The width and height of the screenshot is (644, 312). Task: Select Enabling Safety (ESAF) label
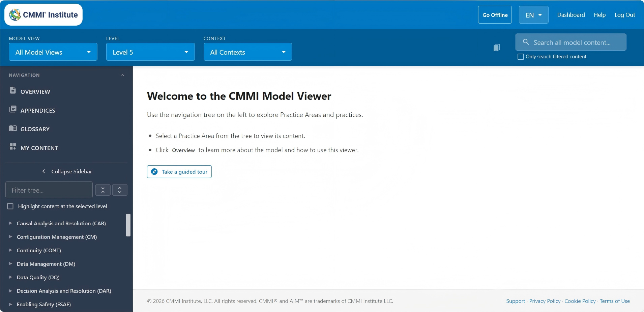[44, 304]
